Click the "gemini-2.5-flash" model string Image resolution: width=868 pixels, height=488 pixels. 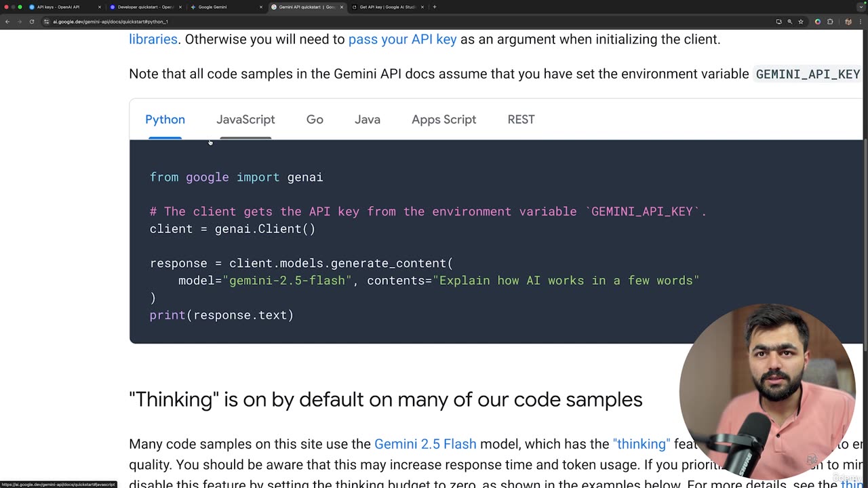[287, 281]
